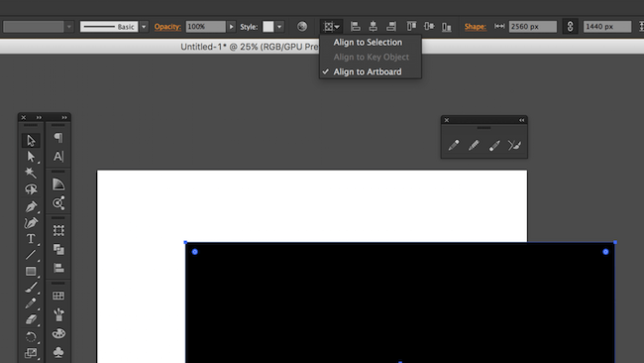Toggle the constrain width and height link

570,27
